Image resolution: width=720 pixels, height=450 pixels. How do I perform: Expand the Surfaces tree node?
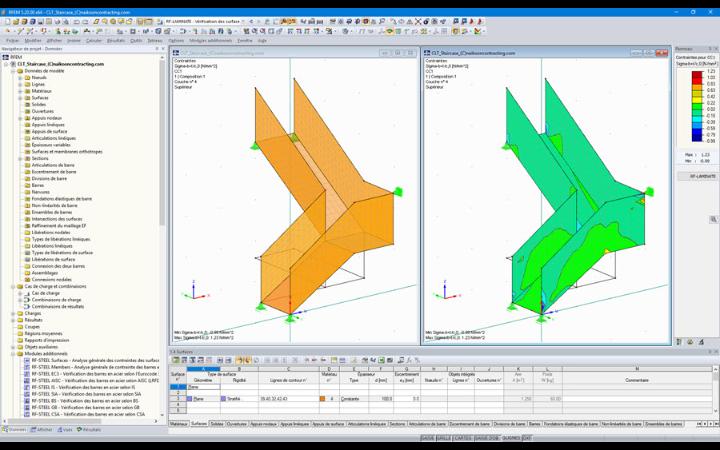[x=20, y=98]
